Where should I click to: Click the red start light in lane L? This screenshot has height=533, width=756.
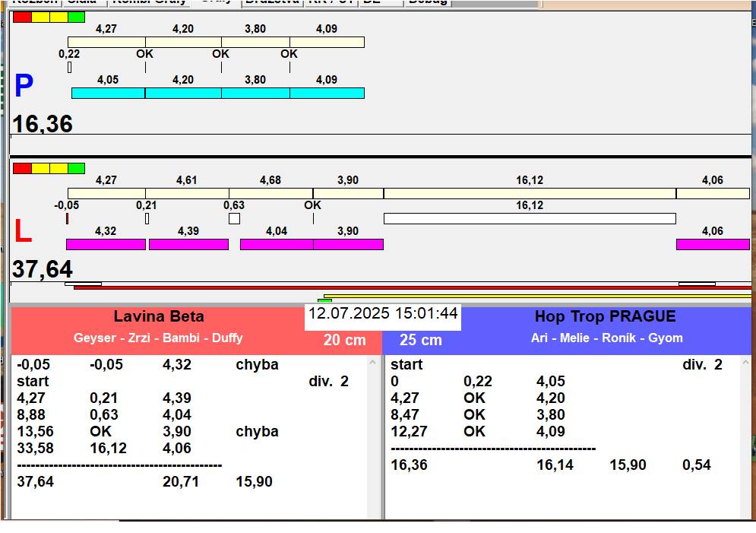22,168
